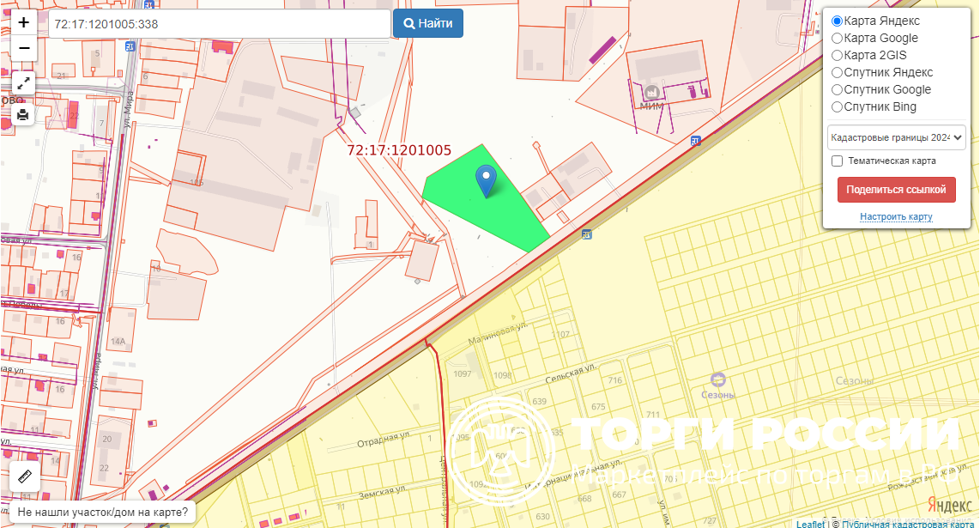The height and width of the screenshot is (528, 980).
Task: Click the МИМ factory icon on map
Action: [x=651, y=91]
